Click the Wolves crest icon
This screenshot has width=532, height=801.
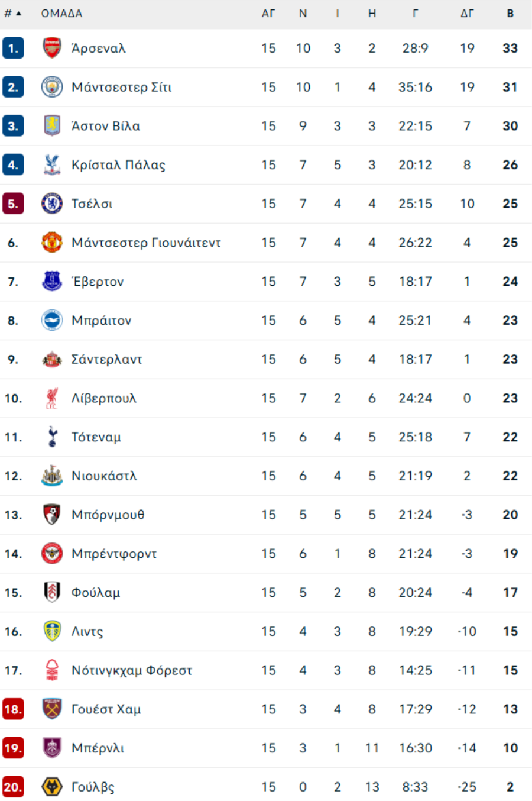coord(52,787)
